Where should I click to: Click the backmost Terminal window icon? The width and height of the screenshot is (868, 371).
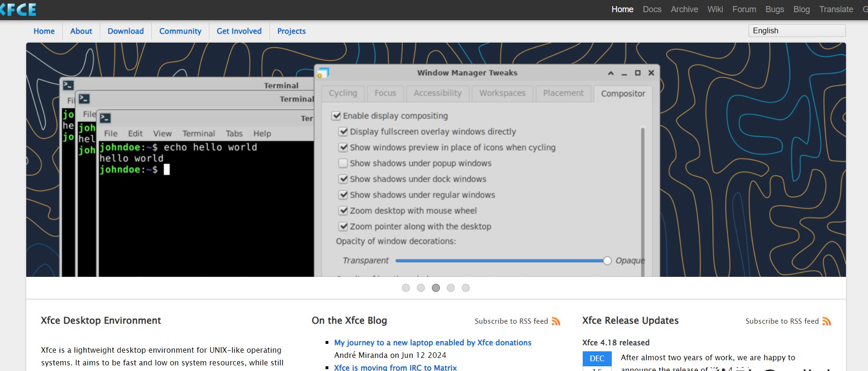(x=68, y=85)
